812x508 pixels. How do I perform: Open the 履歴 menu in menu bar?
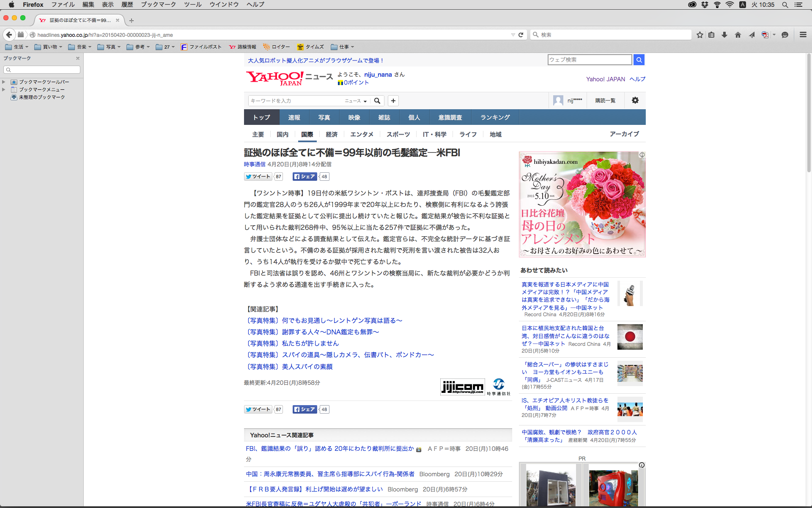coord(127,5)
